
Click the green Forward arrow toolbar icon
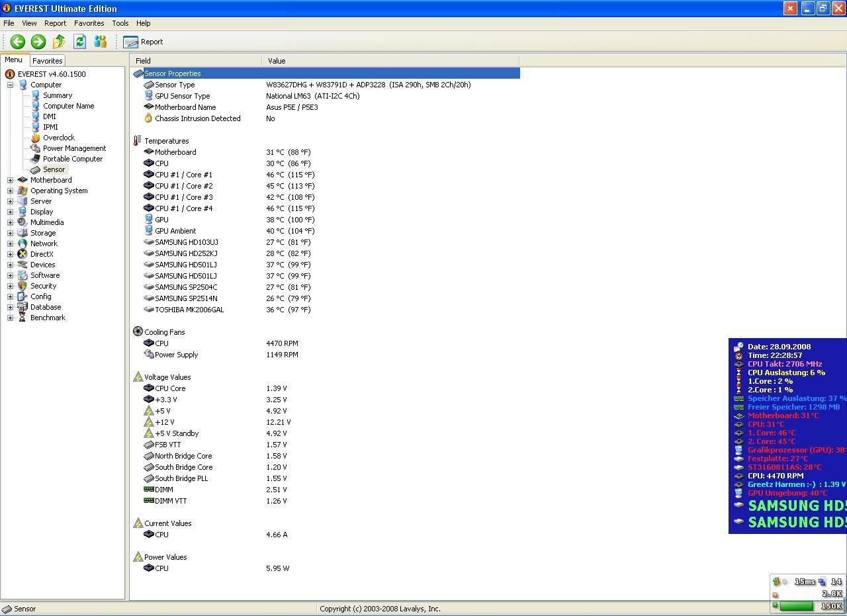(x=38, y=42)
